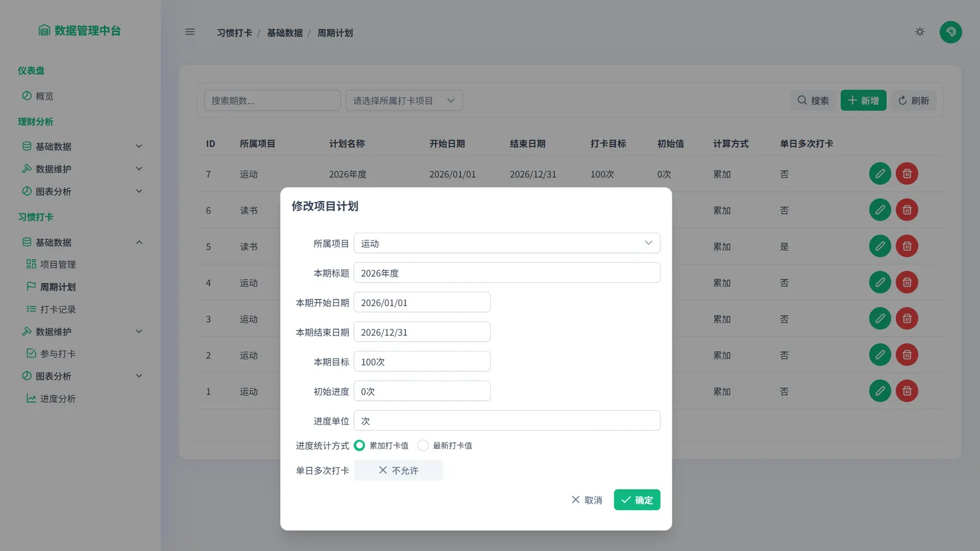
Task: Click the refresh icon on 刷新 button
Action: pyautogui.click(x=902, y=100)
